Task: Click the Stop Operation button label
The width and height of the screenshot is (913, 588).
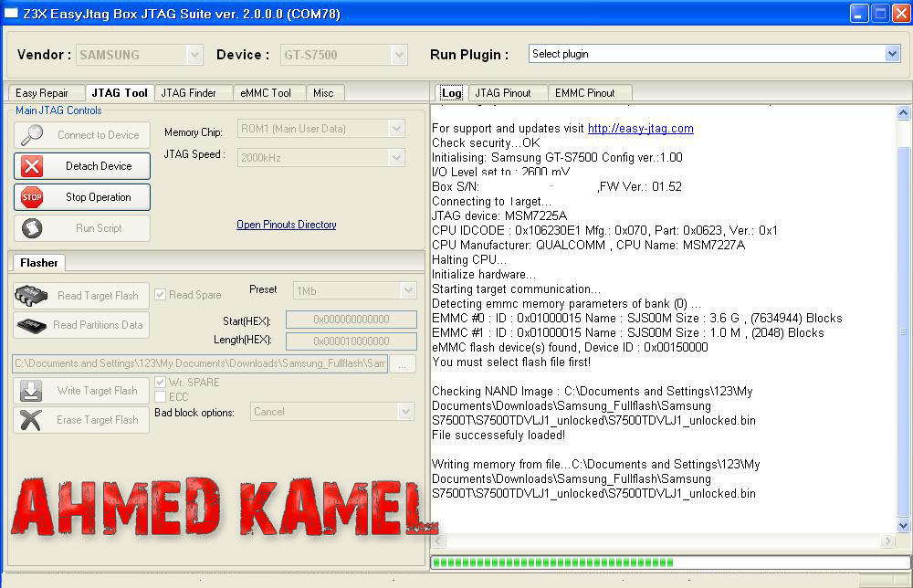Action: pyautogui.click(x=99, y=197)
